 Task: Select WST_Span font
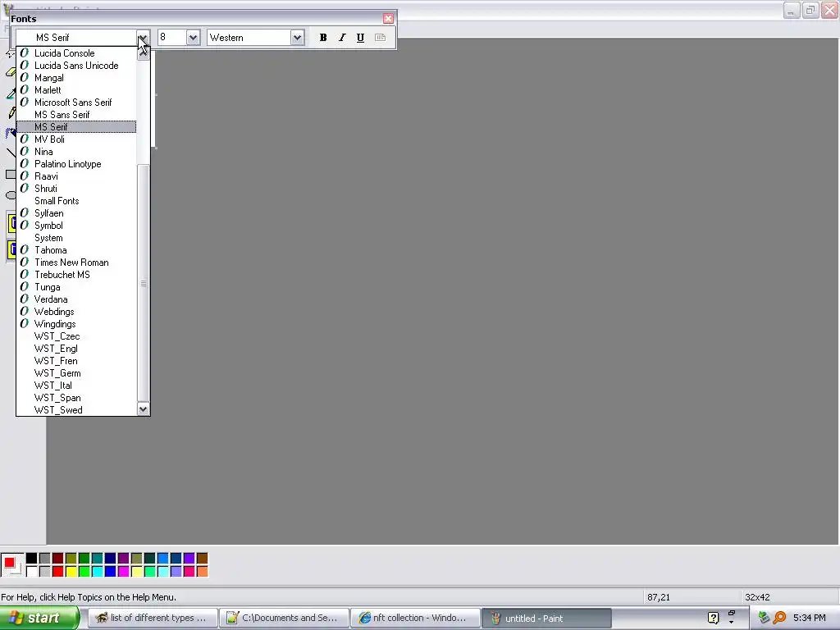[76, 398]
